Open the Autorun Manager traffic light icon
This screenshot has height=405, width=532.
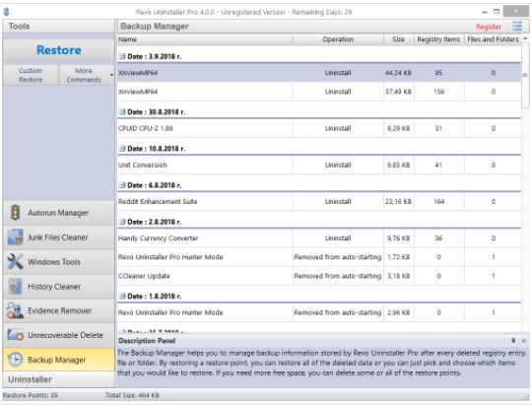click(15, 213)
